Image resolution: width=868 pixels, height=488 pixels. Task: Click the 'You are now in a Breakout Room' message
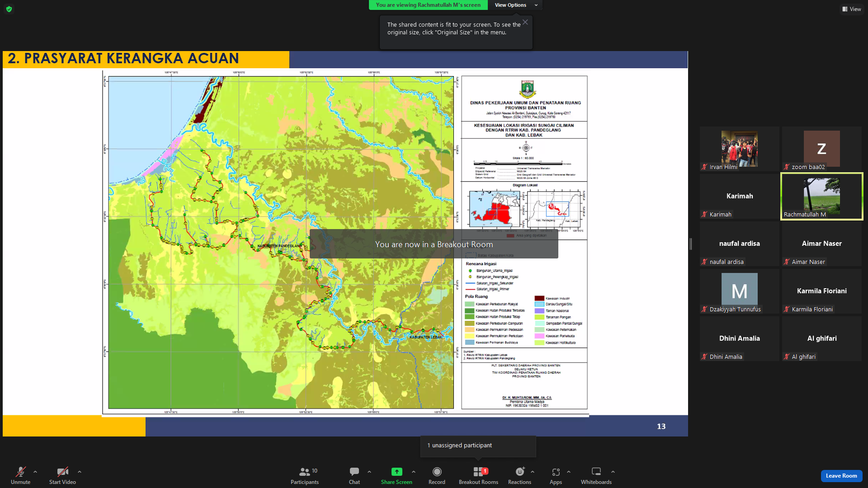point(434,244)
